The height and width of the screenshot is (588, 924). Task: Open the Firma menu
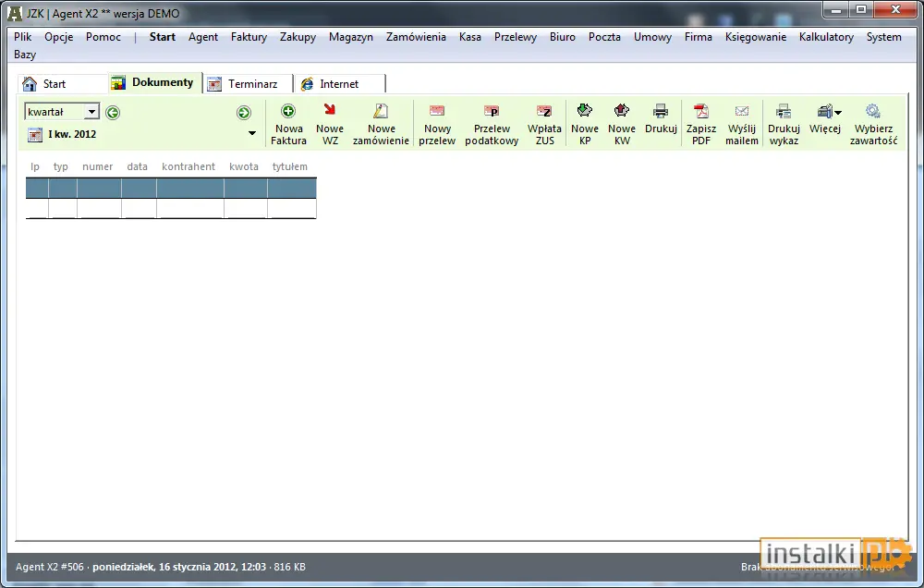pyautogui.click(x=698, y=37)
